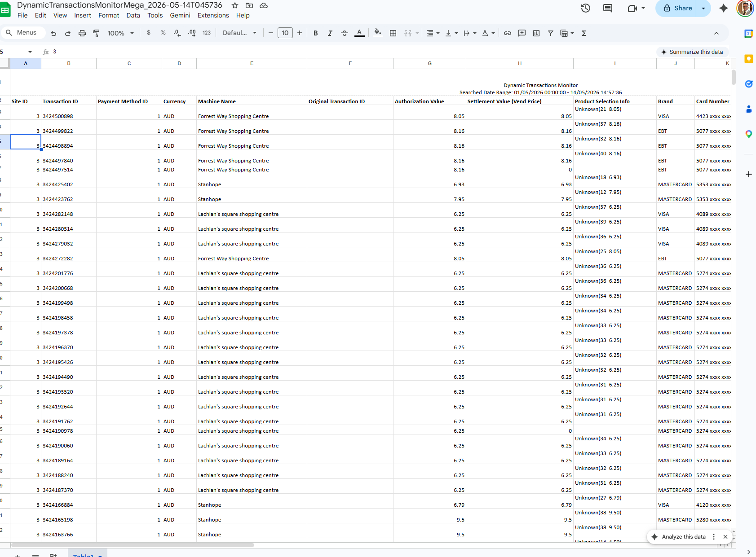Image resolution: width=756 pixels, height=557 pixels.
Task: Toggle italic formatting
Action: pos(330,33)
